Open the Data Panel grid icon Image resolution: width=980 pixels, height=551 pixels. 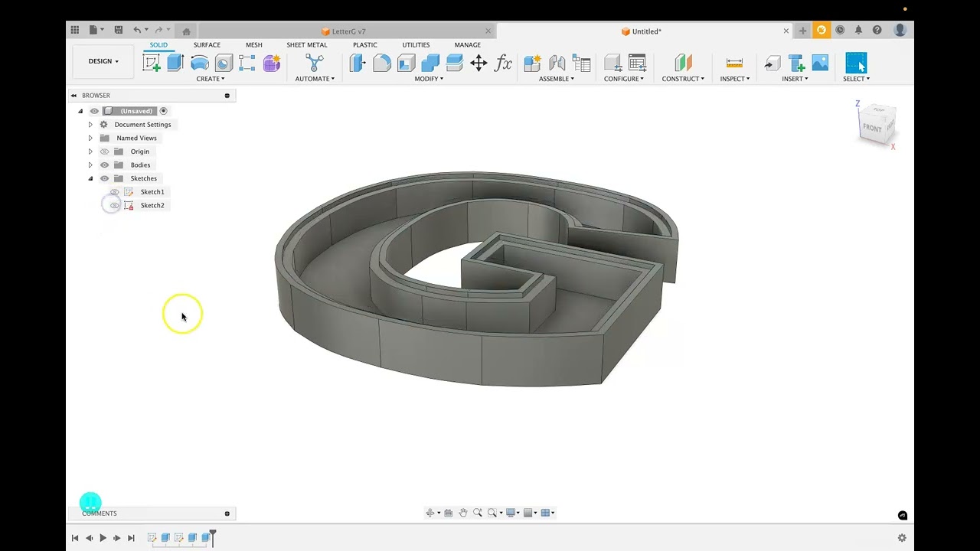(x=74, y=30)
